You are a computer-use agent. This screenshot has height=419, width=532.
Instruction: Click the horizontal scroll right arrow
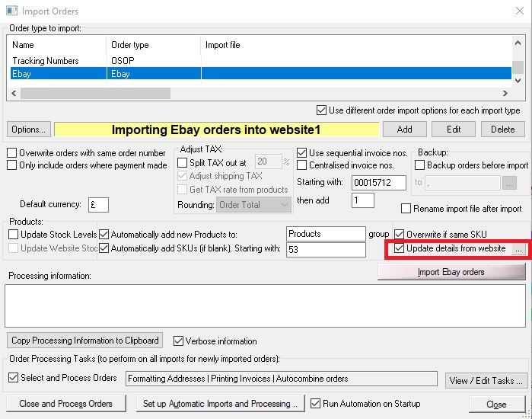[x=505, y=93]
